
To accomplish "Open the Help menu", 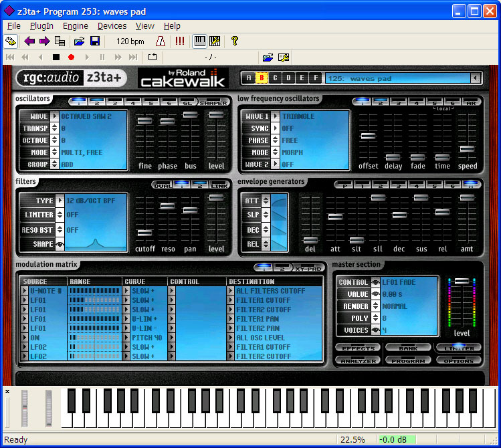I will 172,26.
